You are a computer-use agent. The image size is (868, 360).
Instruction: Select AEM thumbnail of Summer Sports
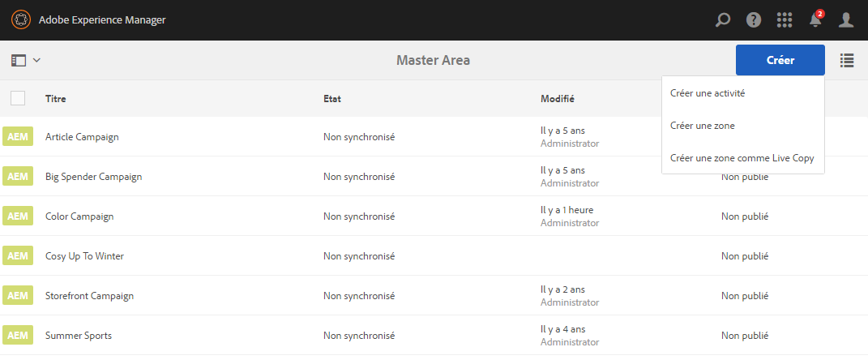click(x=18, y=335)
